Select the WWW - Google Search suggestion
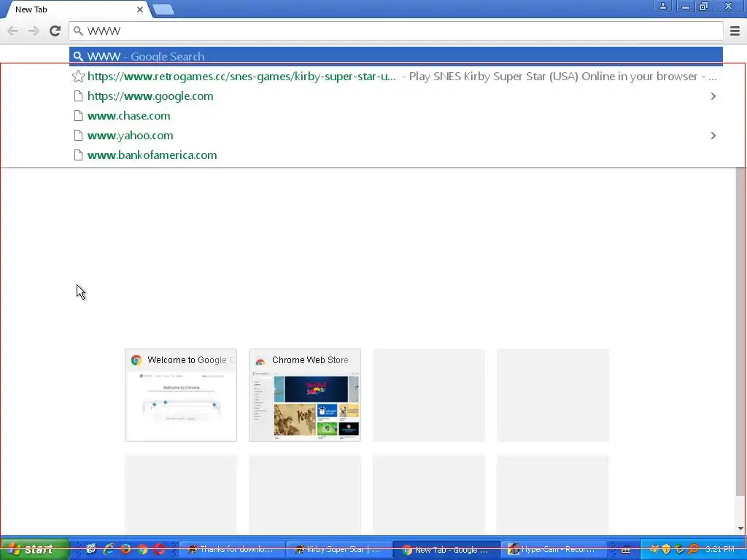Viewport: 747px width, 560px height. 396,56
